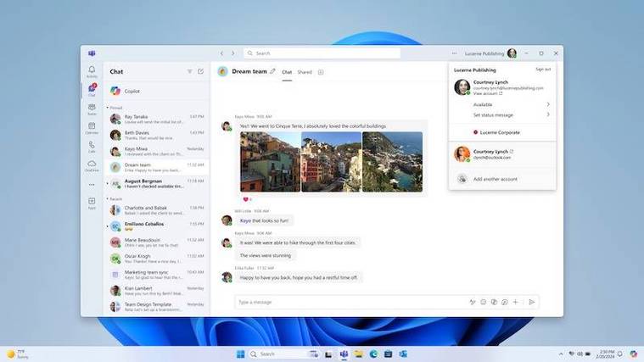Select the Chat tab in Dream team

(287, 72)
